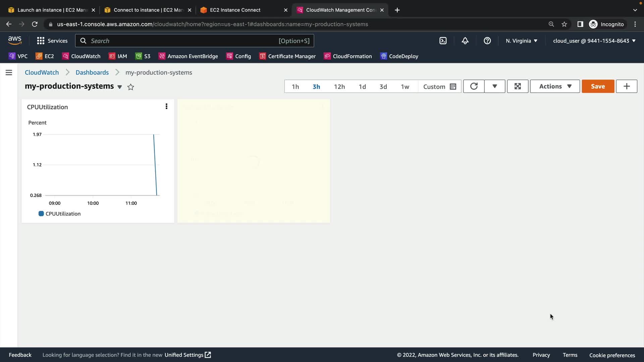
Task: Add widget with plus button
Action: coord(626,86)
